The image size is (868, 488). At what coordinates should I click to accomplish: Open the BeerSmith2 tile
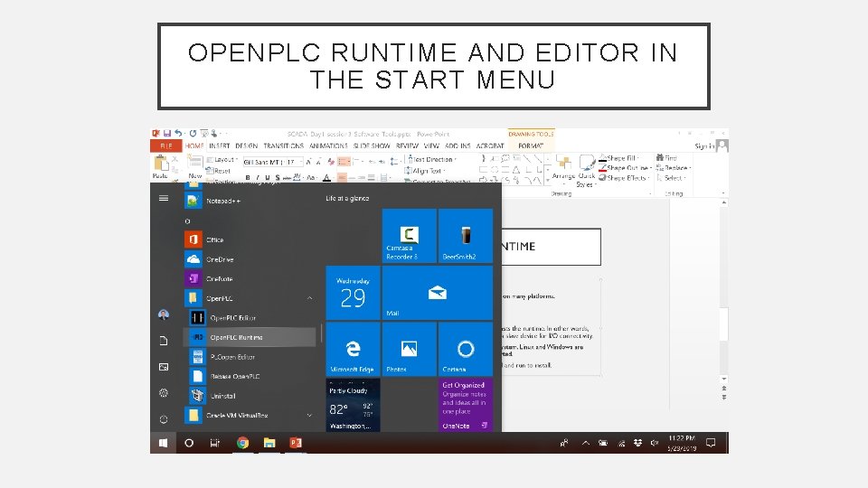466,235
